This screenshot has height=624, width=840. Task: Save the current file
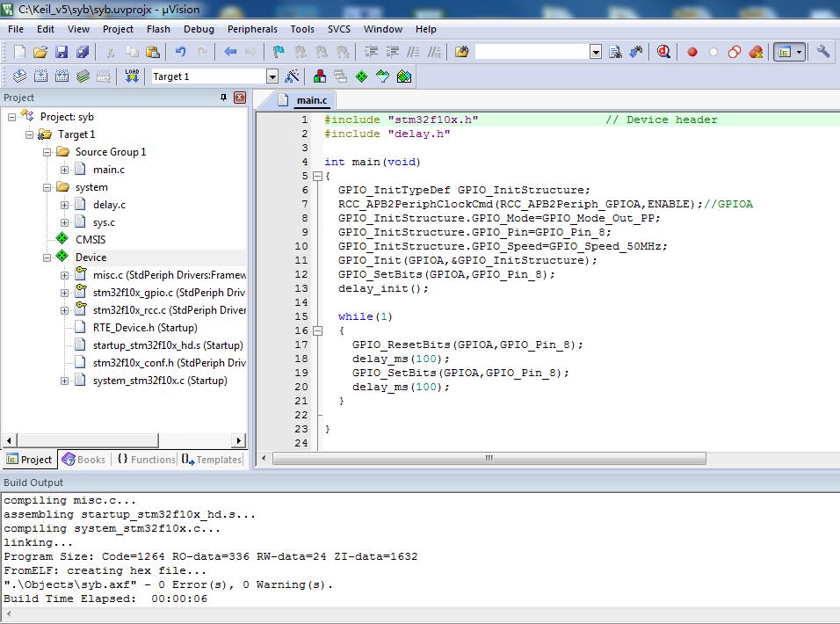(x=62, y=52)
